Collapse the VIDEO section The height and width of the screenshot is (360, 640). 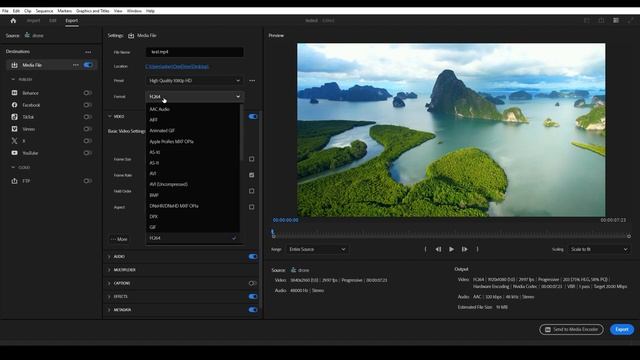coord(109,116)
